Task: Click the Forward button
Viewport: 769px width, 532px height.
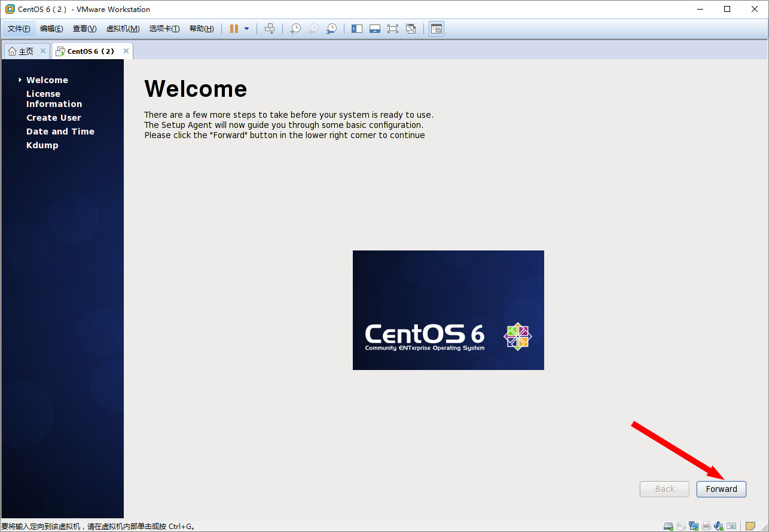Action: [721, 489]
